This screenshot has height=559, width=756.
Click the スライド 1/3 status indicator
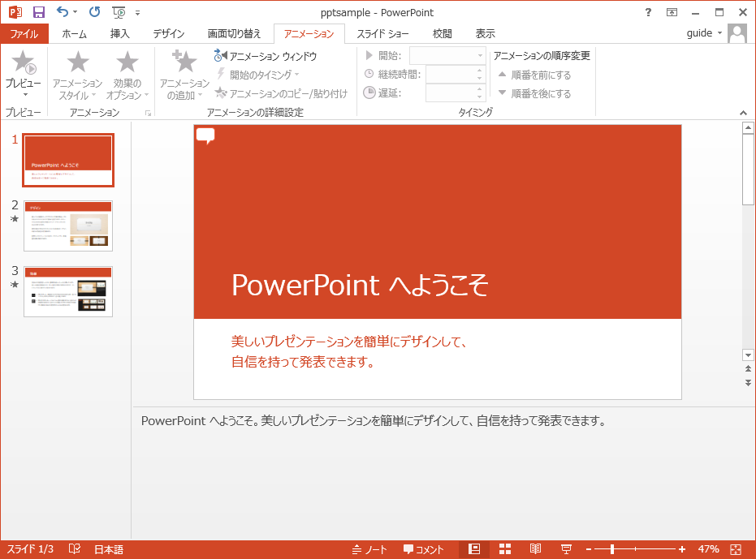30,549
